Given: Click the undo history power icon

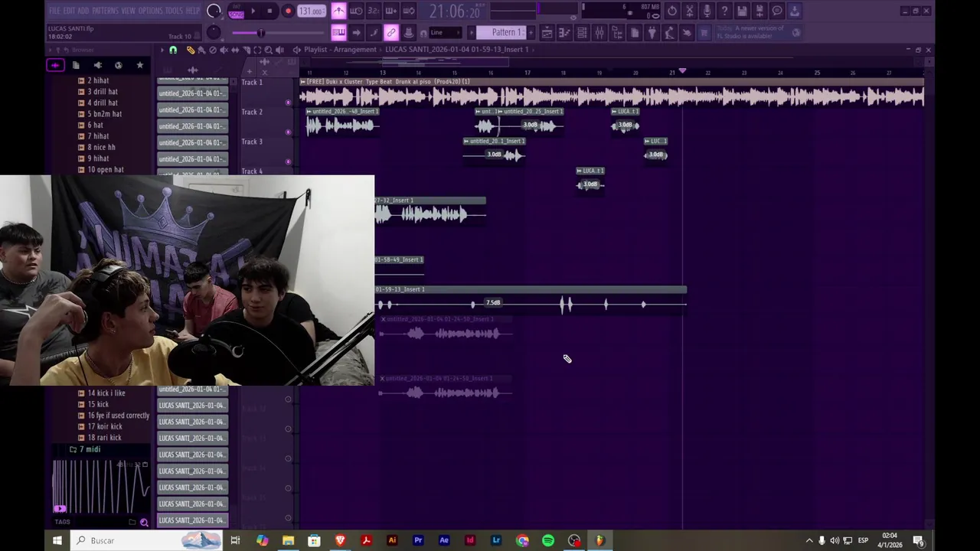Looking at the screenshot, I should 671,11.
